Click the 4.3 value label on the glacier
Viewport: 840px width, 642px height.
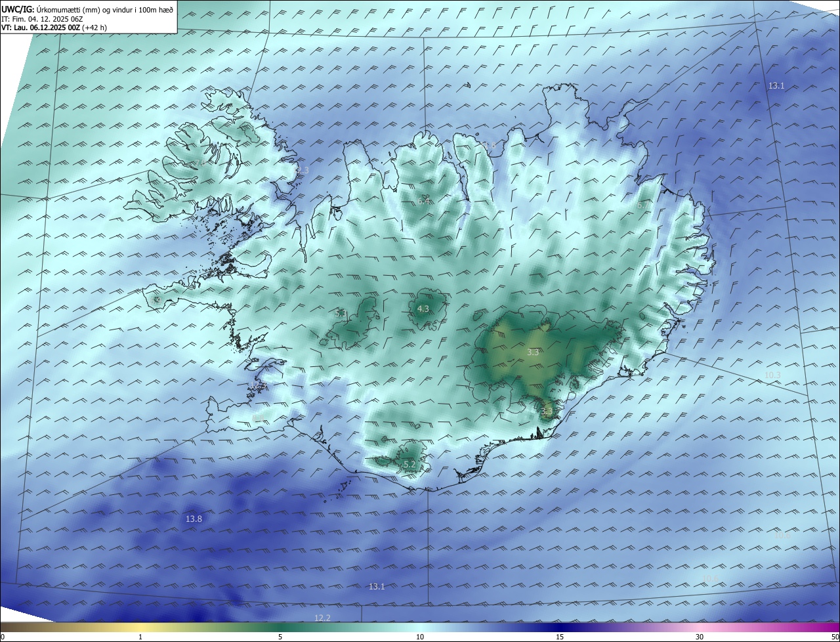click(x=423, y=309)
